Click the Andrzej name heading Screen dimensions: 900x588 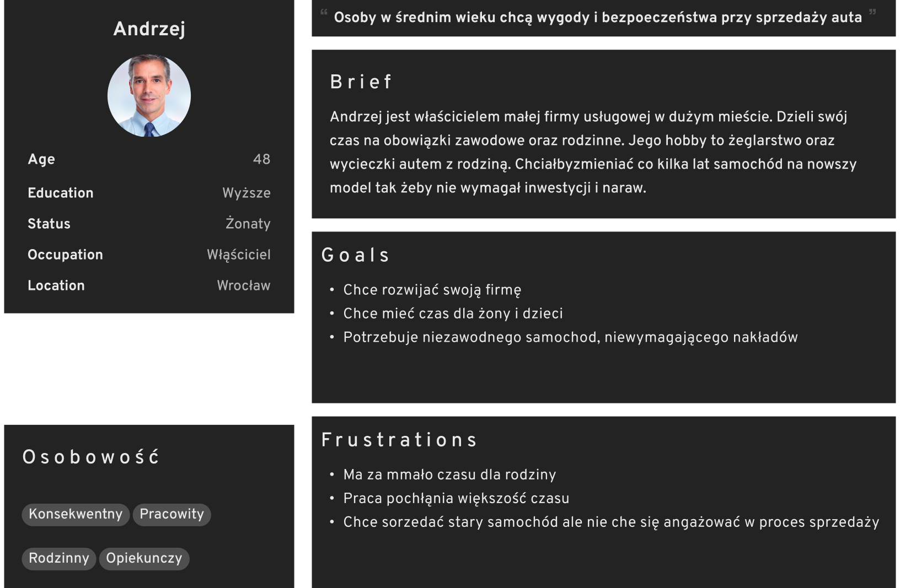(x=149, y=29)
